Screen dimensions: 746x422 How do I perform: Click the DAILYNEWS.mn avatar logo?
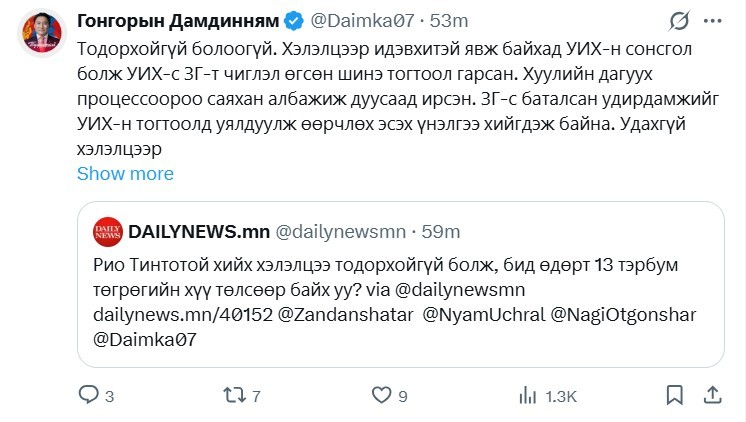pos(108,231)
